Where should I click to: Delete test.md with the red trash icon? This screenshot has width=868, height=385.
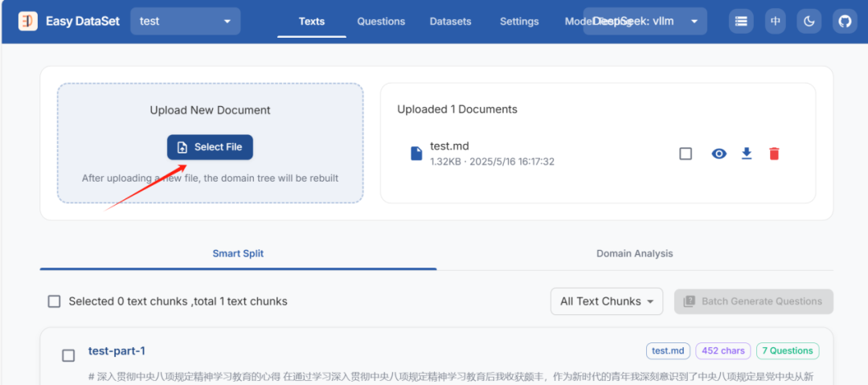tap(775, 154)
